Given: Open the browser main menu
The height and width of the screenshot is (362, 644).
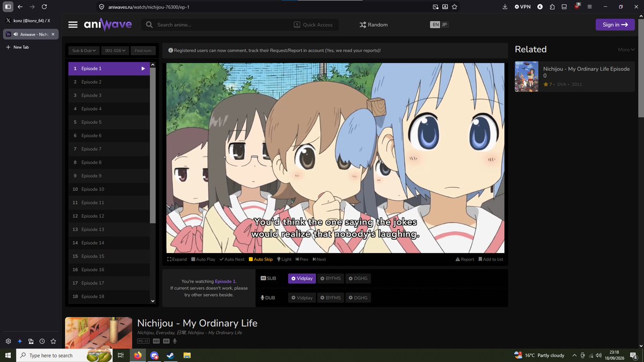Looking at the screenshot, I should pyautogui.click(x=589, y=7).
